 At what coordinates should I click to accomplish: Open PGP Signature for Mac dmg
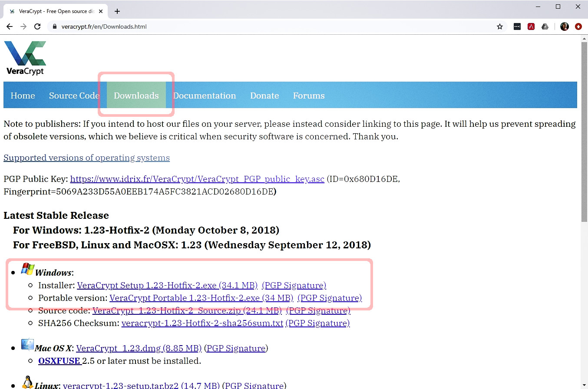pyautogui.click(x=236, y=348)
